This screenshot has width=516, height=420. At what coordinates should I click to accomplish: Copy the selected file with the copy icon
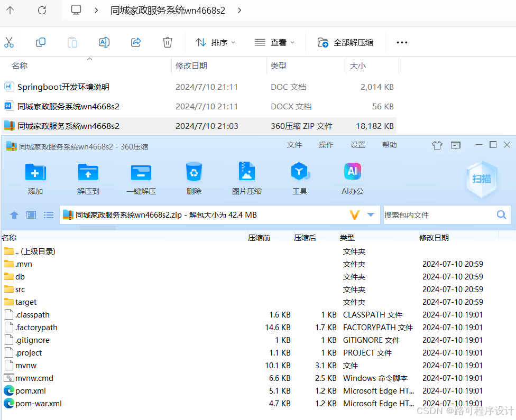pyautogui.click(x=41, y=42)
